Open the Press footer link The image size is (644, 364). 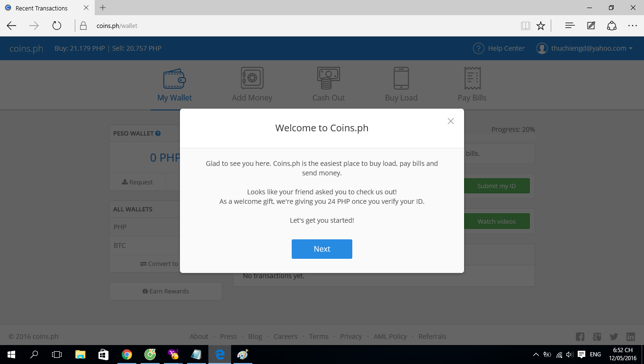coord(228,337)
